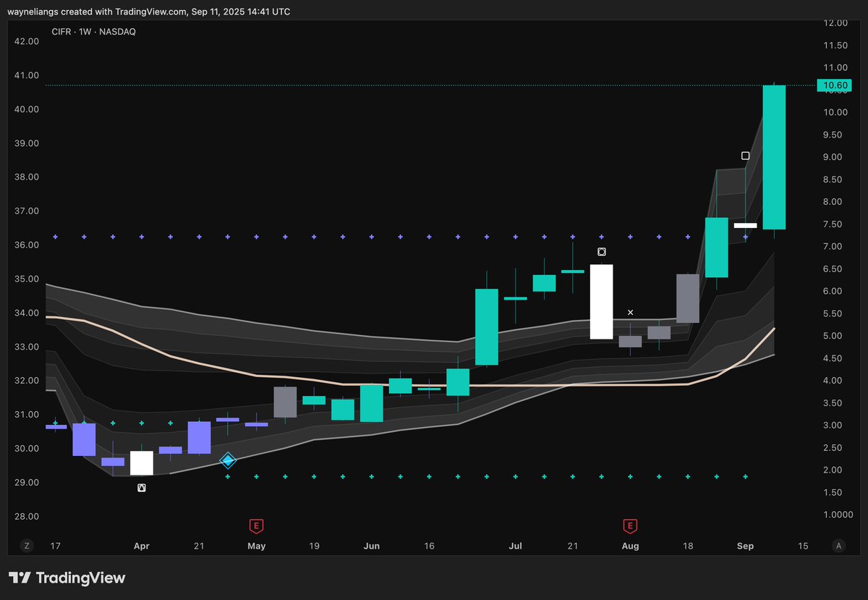Click the x marker above August candles
Screen dimensions: 868x600
coord(630,313)
